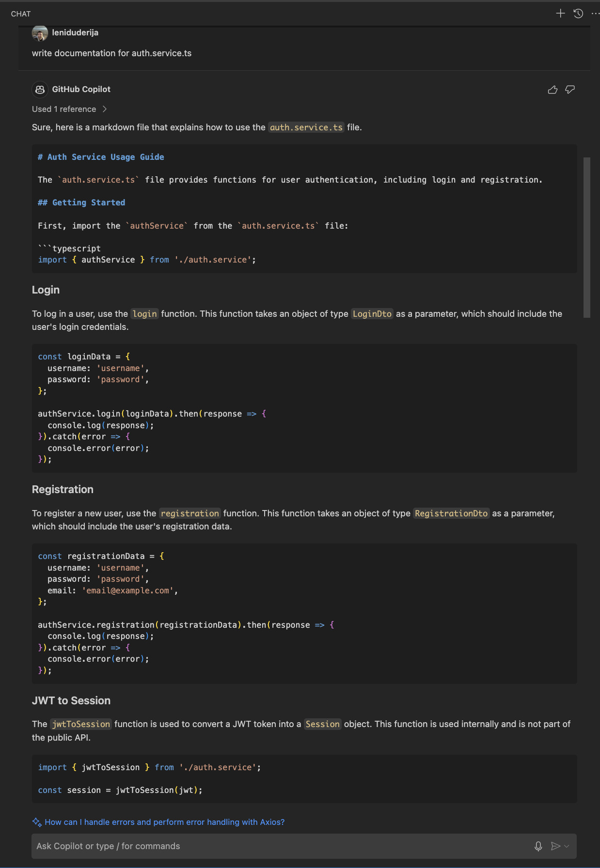Image resolution: width=600 pixels, height=868 pixels.
Task: Click the 'JWT to Session' heading
Action: click(71, 700)
